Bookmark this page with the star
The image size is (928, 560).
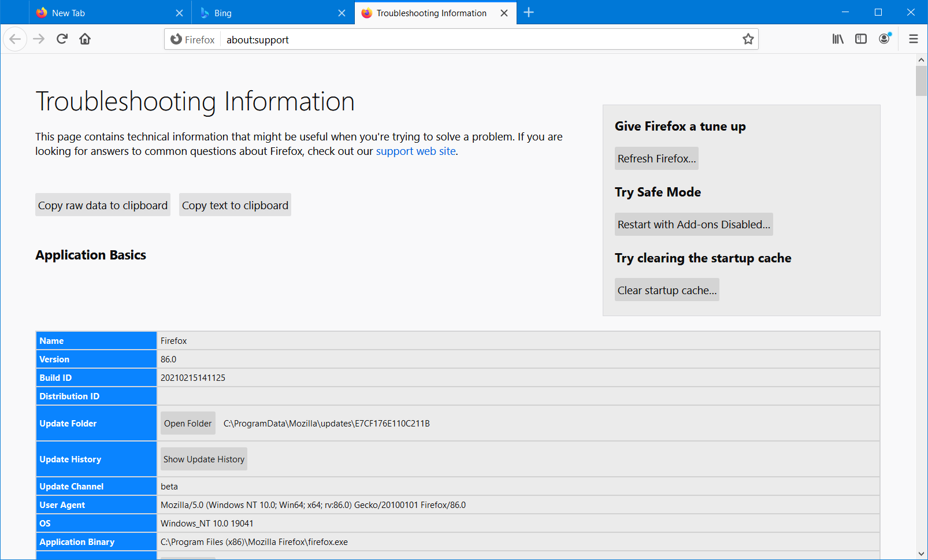click(x=748, y=39)
